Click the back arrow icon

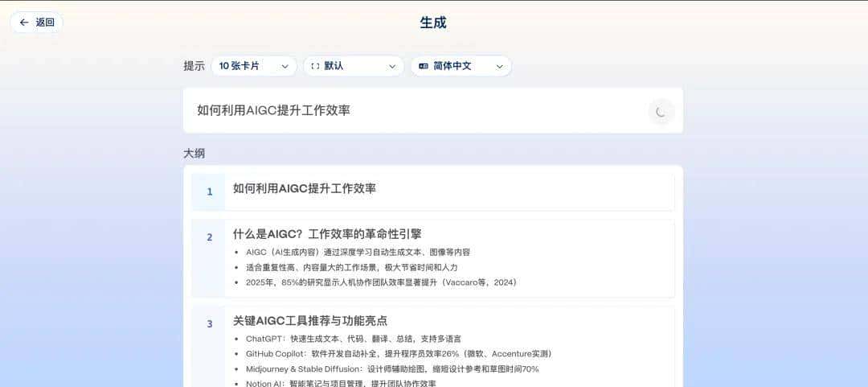coord(24,23)
